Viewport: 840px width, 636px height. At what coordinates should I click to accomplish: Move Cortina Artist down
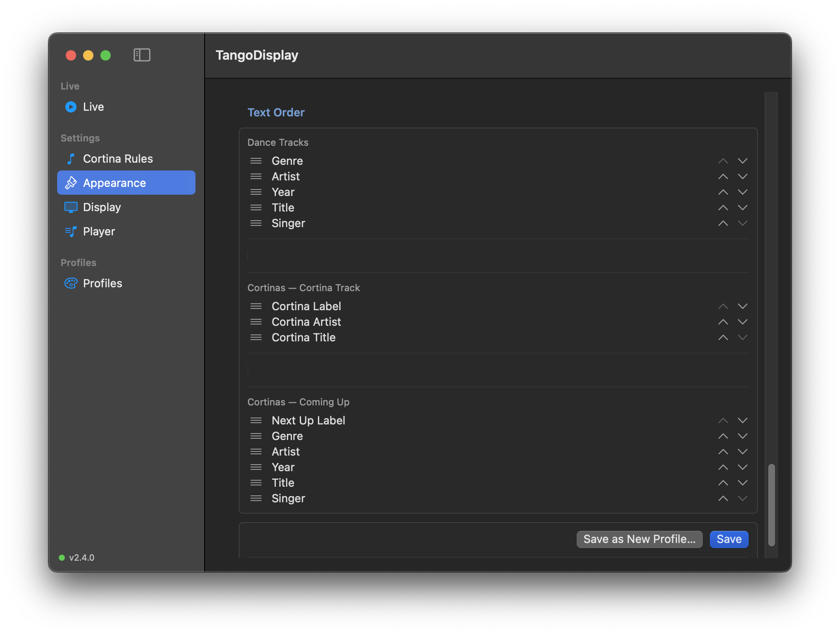(742, 322)
